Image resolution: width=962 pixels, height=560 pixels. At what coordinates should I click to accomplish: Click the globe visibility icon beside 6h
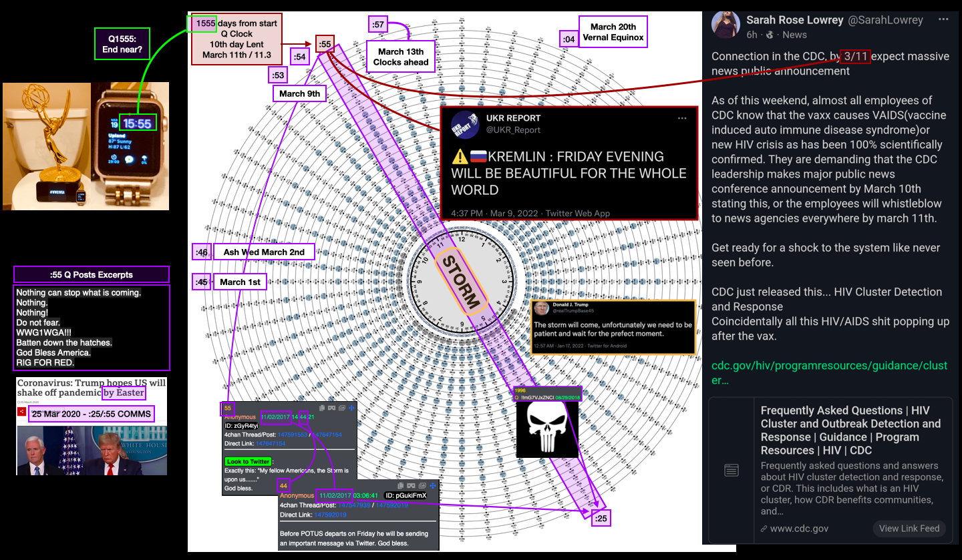[770, 35]
